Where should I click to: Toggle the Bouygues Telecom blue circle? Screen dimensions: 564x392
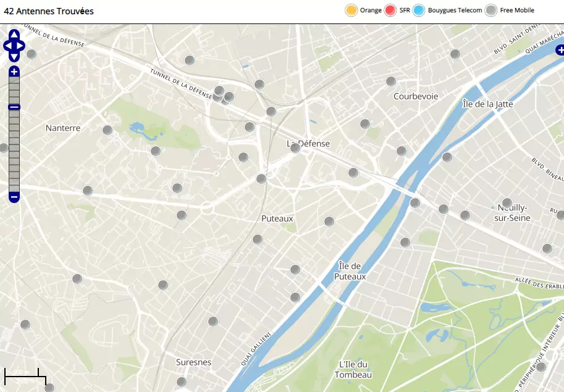point(419,10)
